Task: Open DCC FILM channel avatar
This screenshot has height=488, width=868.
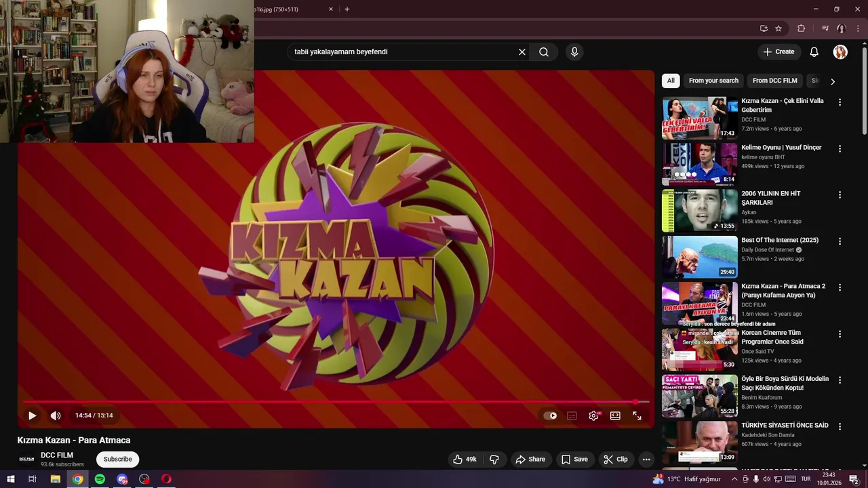Action: [26, 459]
